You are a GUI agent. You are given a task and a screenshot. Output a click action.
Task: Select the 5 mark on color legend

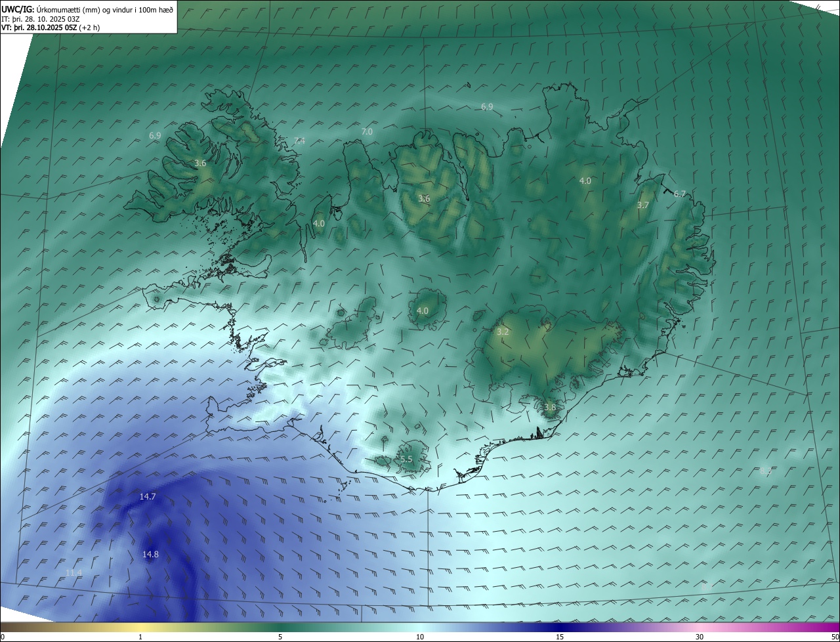coord(280,637)
